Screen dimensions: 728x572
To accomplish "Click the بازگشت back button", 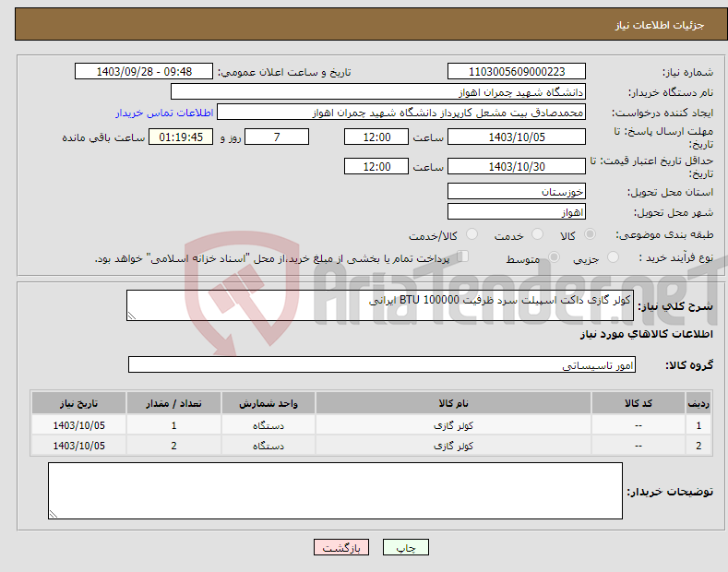I will pyautogui.click(x=341, y=548).
